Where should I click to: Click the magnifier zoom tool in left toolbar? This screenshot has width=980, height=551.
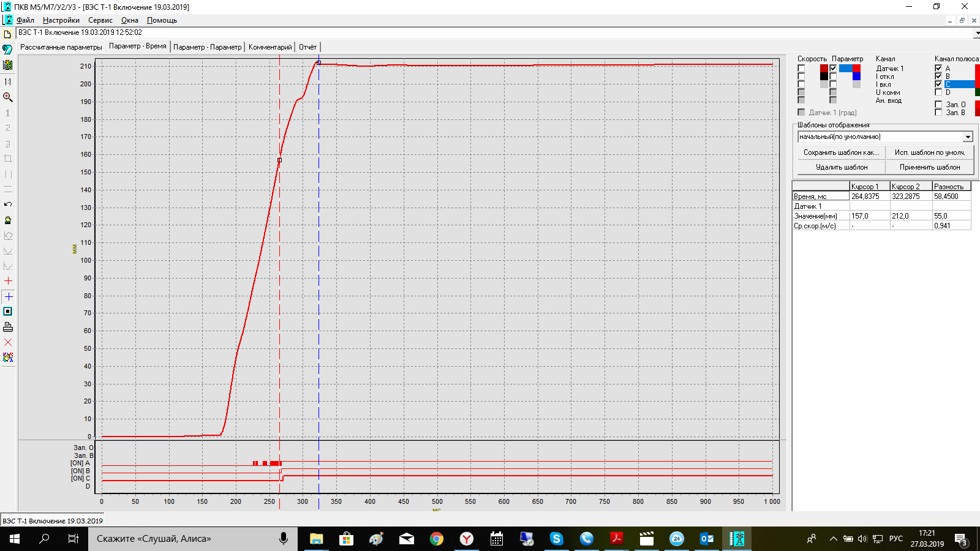[8, 97]
